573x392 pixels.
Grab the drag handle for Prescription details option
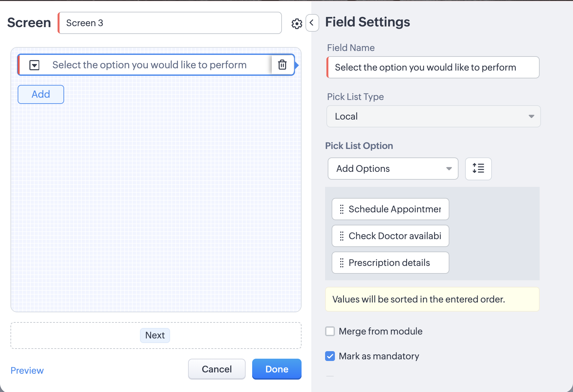(342, 263)
